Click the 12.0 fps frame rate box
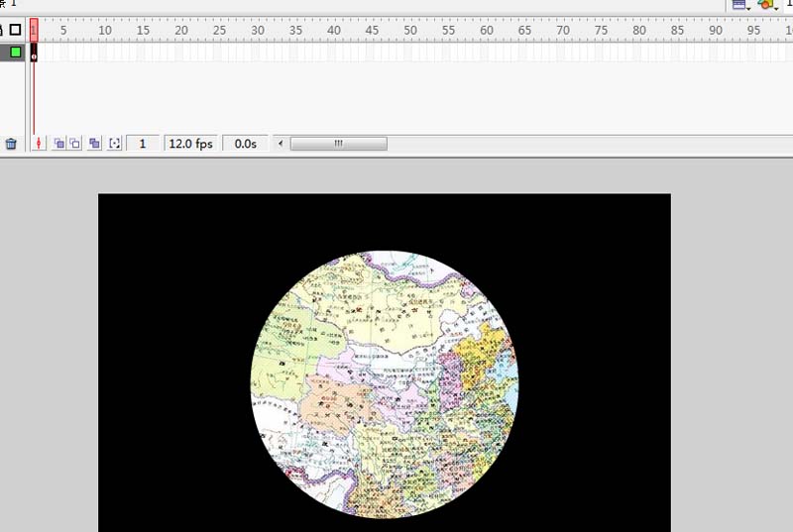This screenshot has height=532, width=793. pos(190,144)
